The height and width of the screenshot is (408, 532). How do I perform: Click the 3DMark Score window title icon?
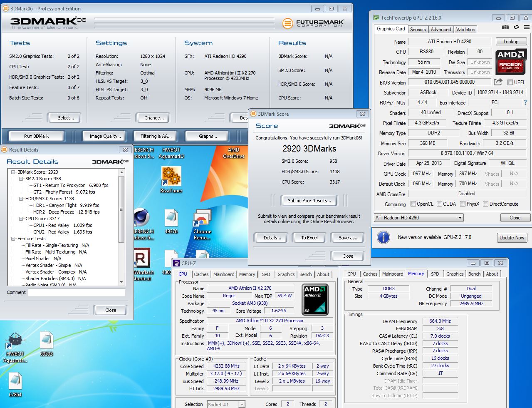click(253, 114)
